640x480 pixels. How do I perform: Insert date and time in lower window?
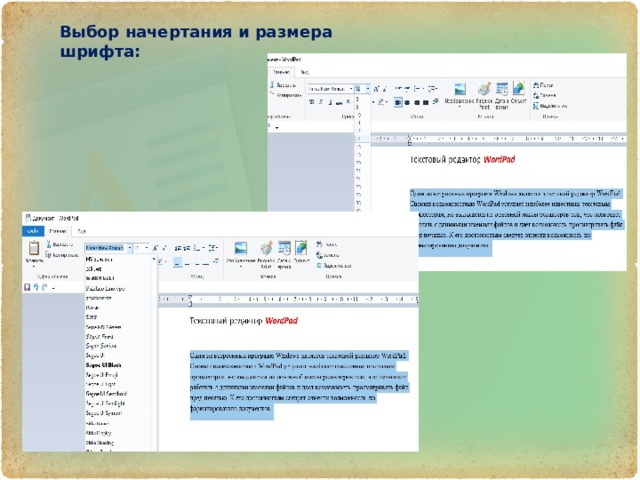(x=284, y=248)
